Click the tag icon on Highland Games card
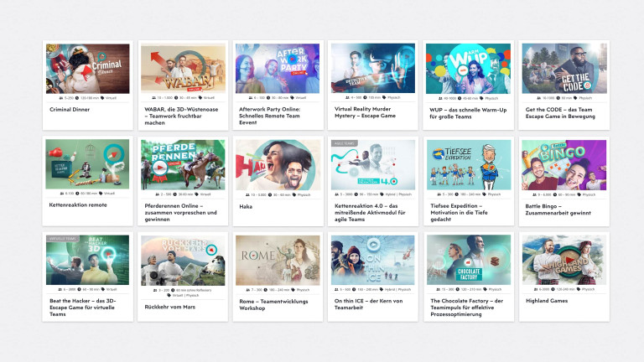644x362 pixels. point(579,290)
